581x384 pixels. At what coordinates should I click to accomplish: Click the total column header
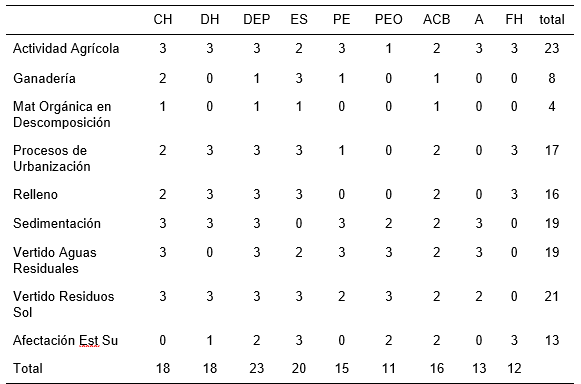click(552, 19)
